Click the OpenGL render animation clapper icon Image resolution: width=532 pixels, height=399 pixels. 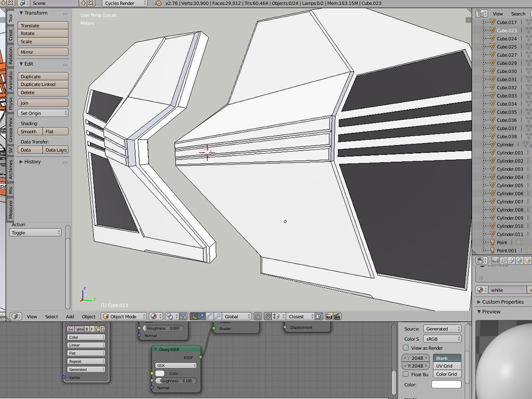click(337, 316)
